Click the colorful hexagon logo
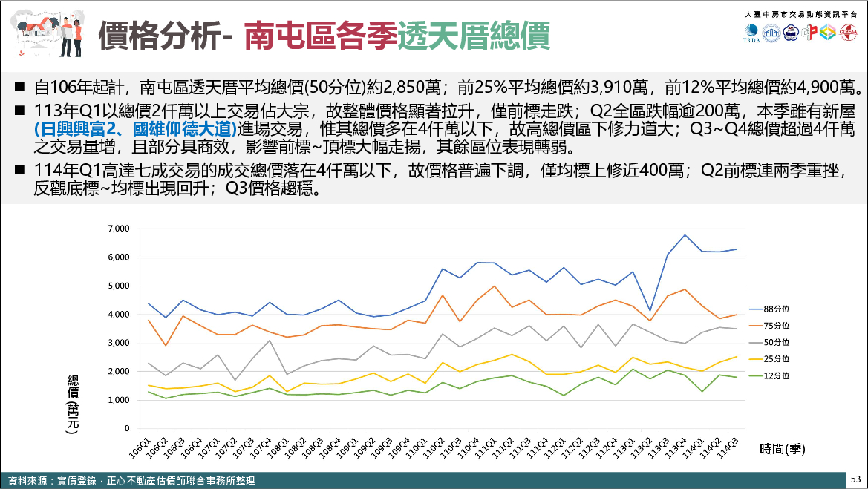Viewport: 868px width, 489px height. coord(827,33)
